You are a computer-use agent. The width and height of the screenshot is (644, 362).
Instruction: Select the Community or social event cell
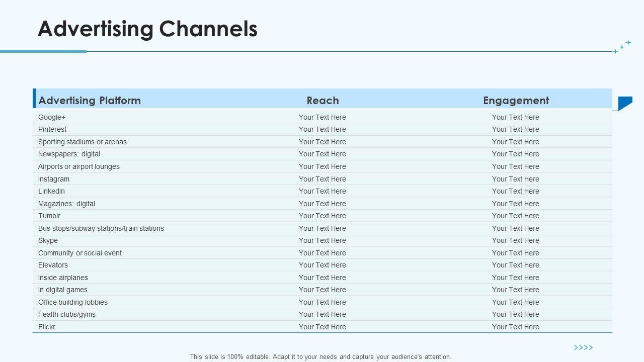[80, 253]
